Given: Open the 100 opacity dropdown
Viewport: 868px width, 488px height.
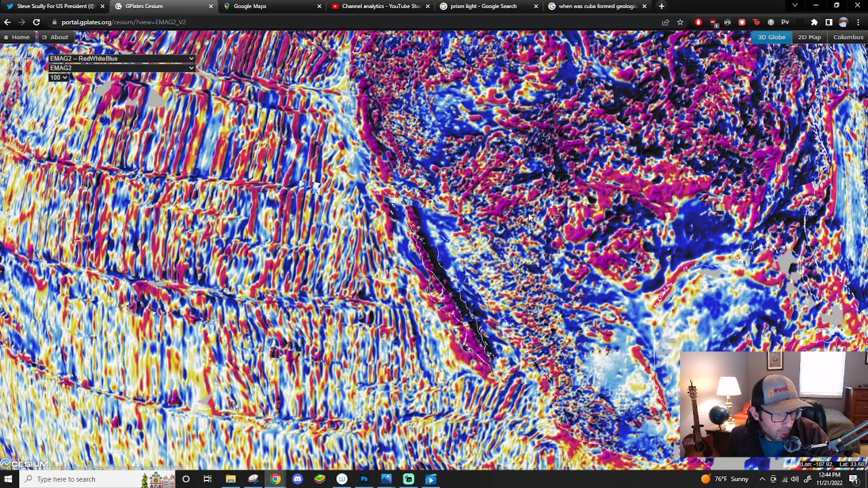Looking at the screenshot, I should pos(58,77).
